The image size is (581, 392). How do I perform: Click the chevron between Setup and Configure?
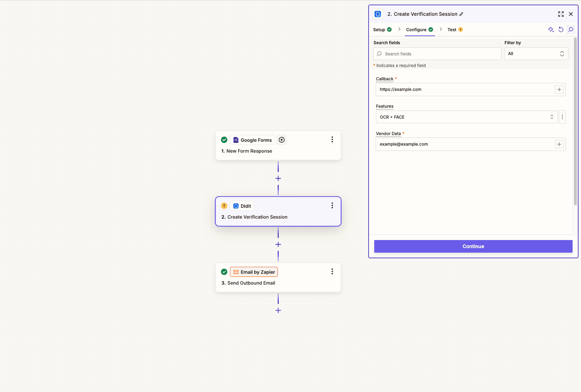pyautogui.click(x=399, y=29)
